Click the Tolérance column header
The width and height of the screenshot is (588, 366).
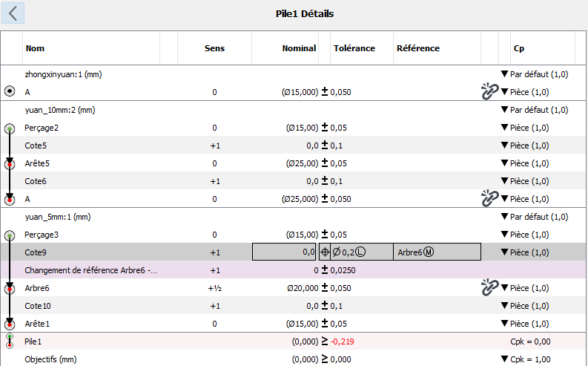(354, 48)
